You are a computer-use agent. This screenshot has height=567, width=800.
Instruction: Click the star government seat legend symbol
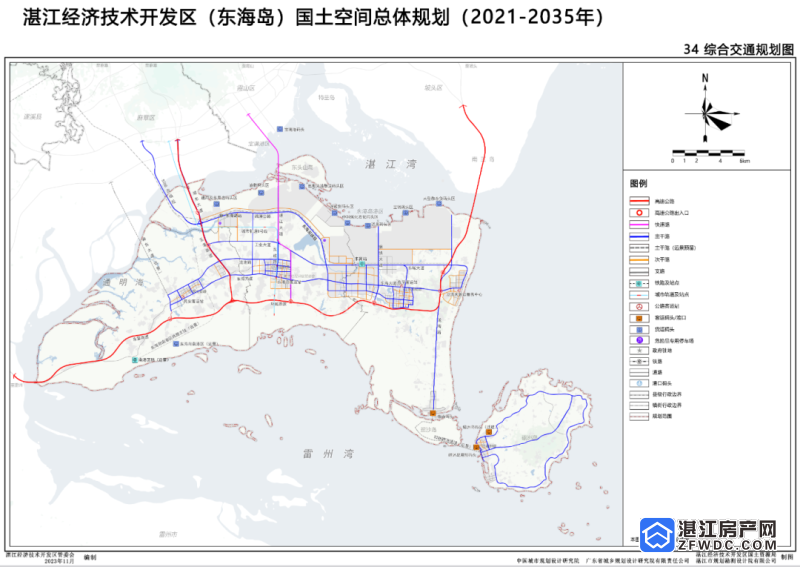pyautogui.click(x=639, y=351)
